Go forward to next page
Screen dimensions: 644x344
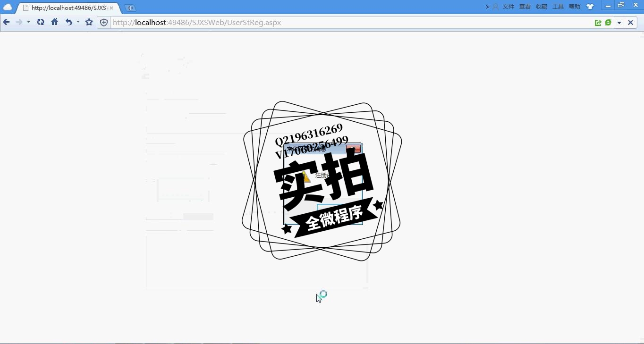point(19,22)
